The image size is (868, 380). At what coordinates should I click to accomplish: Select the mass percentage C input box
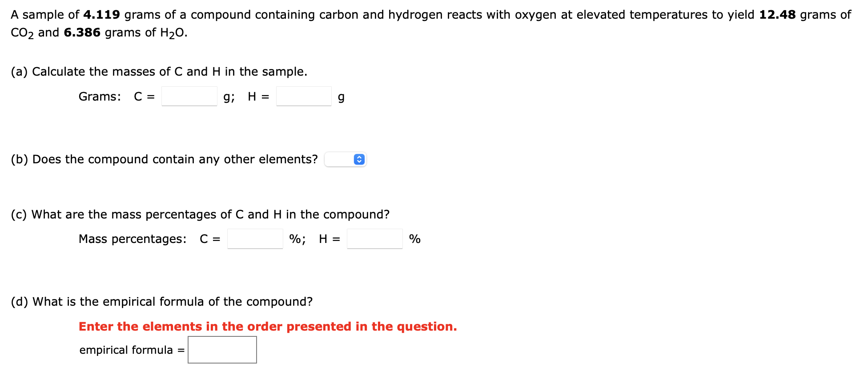tap(254, 239)
